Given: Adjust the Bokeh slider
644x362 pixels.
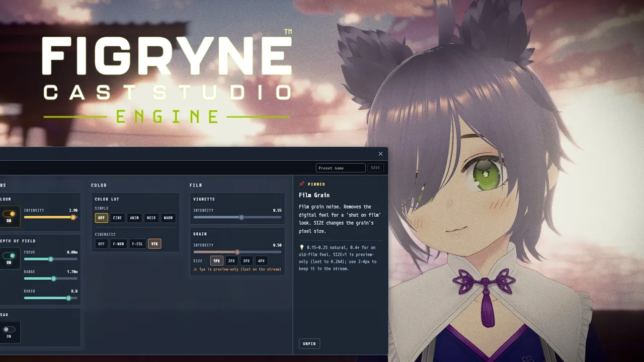Looking at the screenshot, I should 51,298.
